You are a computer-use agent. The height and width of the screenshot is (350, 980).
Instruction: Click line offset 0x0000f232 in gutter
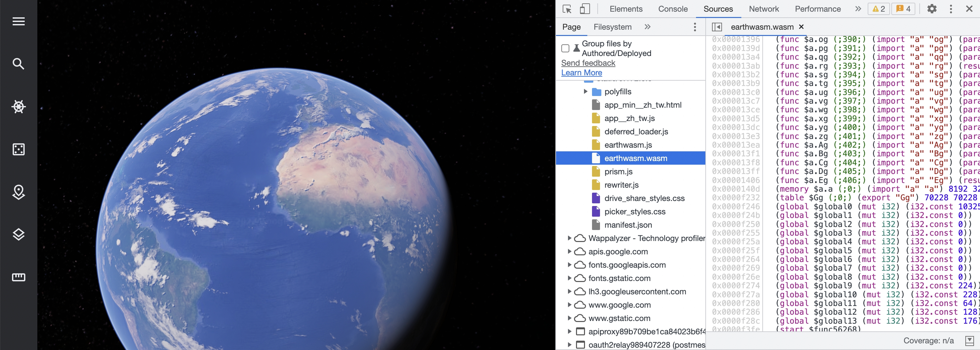coord(736,197)
